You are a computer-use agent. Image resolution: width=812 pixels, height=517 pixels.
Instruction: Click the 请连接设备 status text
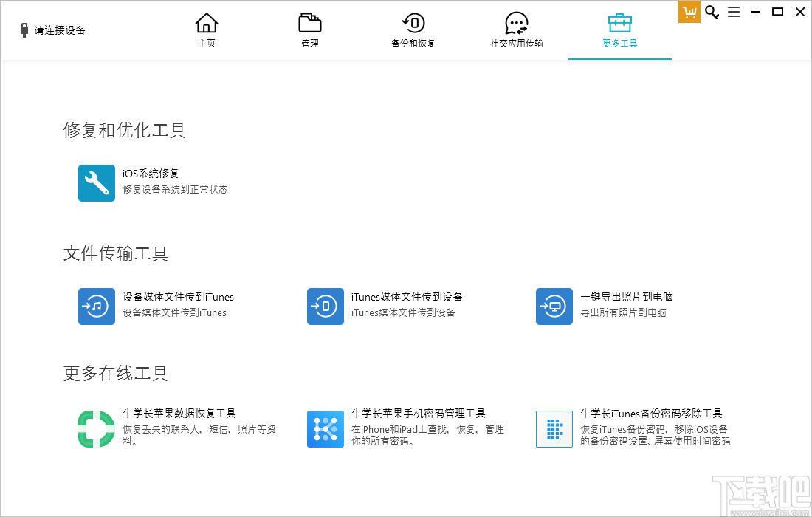pyautogui.click(x=60, y=30)
